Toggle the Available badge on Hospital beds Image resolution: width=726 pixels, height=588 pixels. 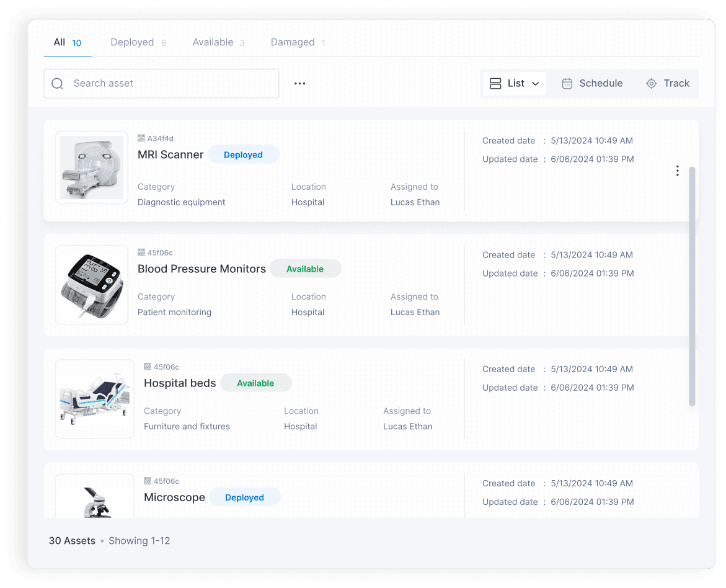point(255,382)
